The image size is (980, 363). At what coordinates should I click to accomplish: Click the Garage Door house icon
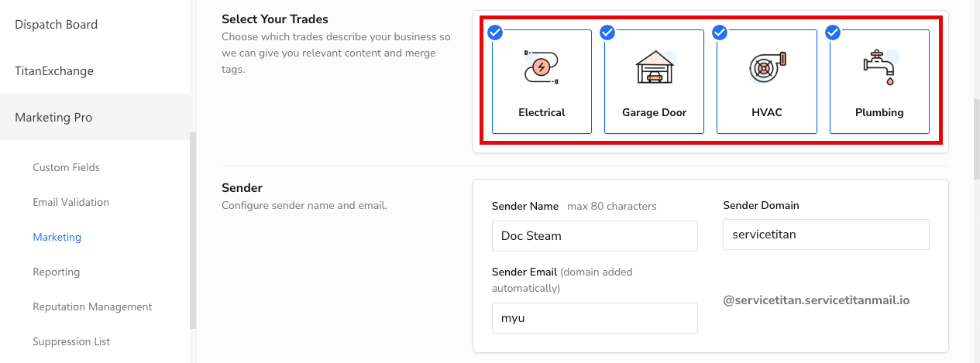pos(655,67)
